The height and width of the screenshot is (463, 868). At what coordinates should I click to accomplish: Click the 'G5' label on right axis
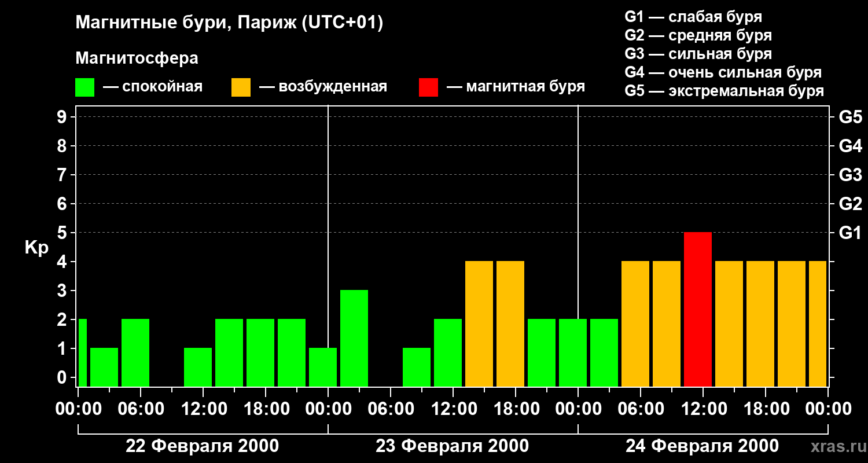click(x=851, y=117)
